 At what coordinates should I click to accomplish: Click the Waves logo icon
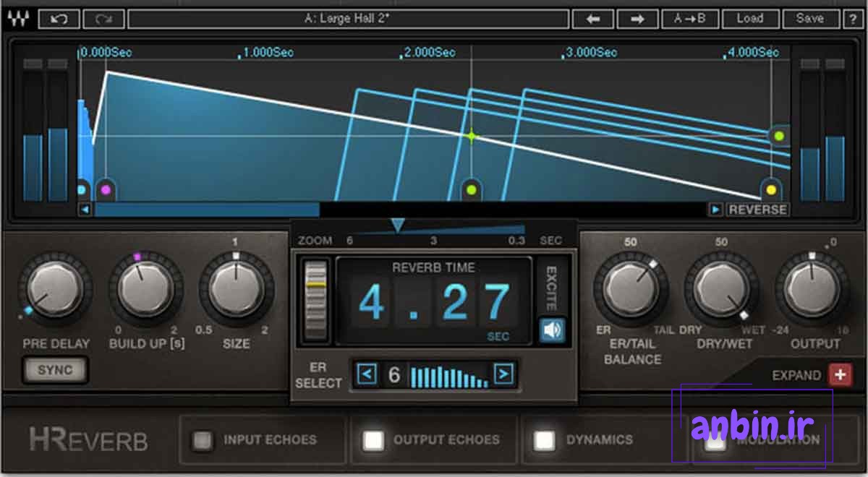click(x=18, y=19)
